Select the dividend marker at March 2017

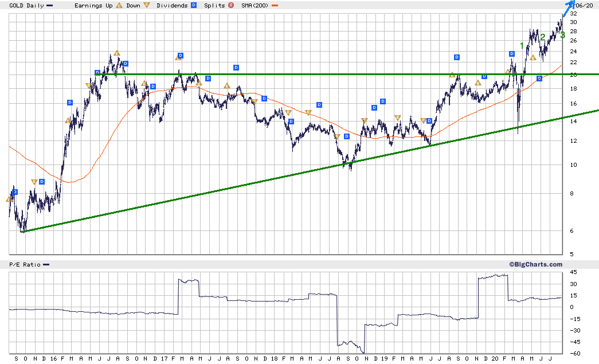[181, 56]
